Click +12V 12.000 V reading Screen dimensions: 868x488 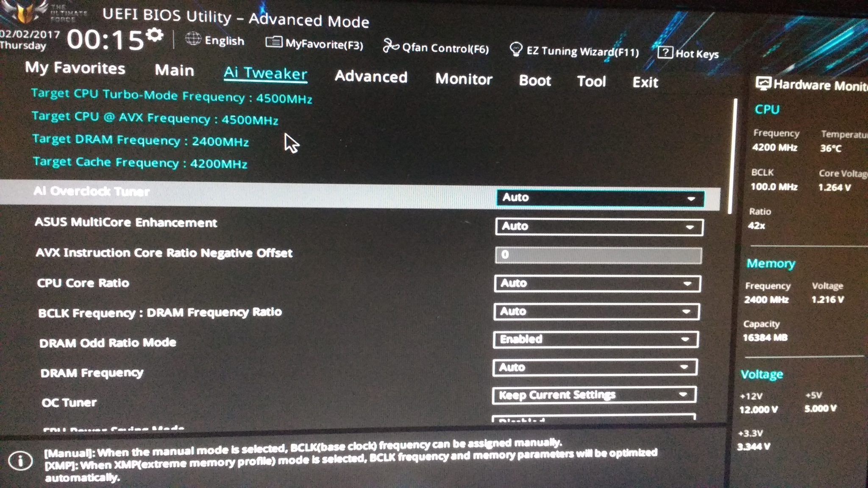tap(758, 410)
